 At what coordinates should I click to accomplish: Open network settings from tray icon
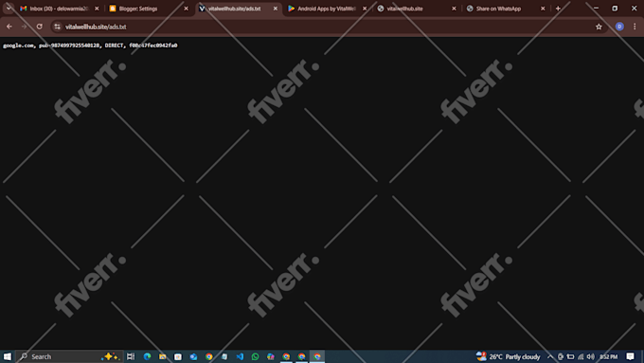581,356
